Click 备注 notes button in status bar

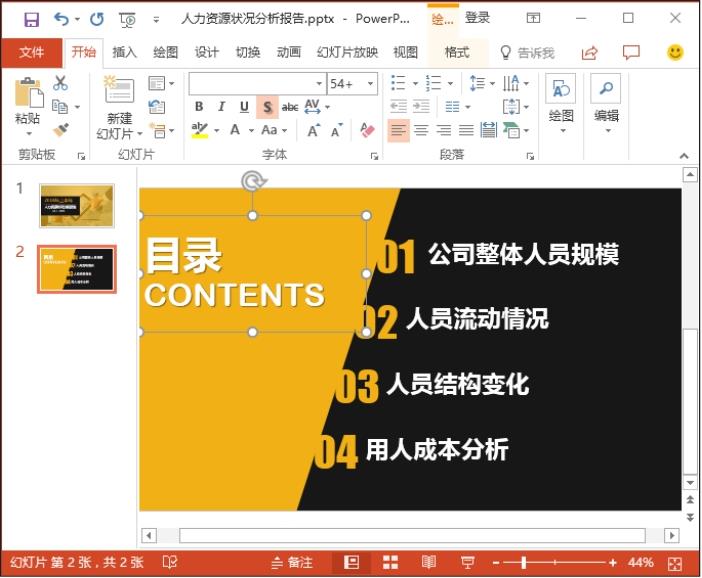click(292, 563)
